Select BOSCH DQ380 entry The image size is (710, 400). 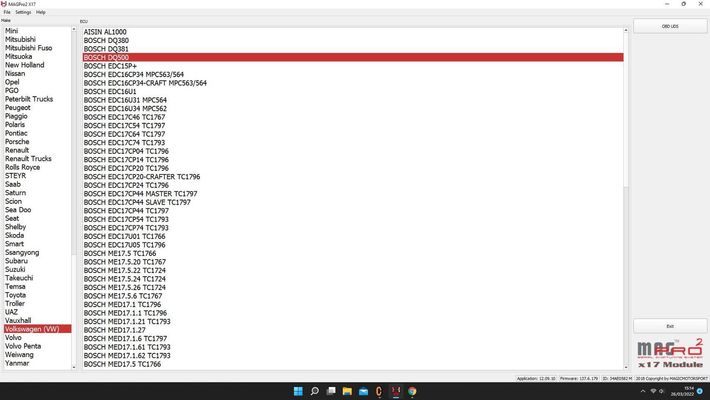353,40
